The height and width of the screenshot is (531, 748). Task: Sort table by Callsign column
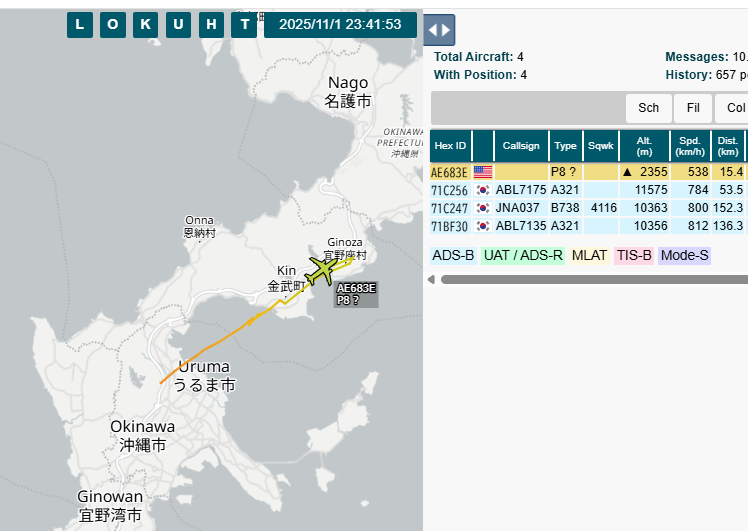click(x=521, y=146)
